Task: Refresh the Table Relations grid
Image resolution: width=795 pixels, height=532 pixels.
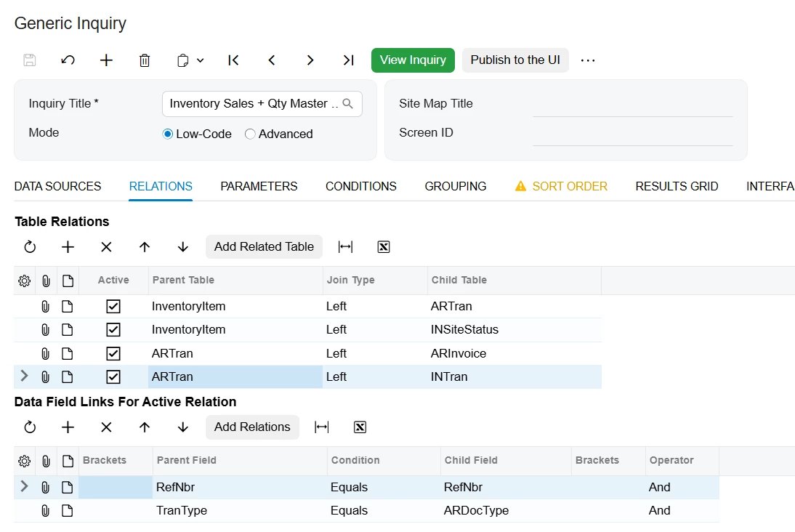Action: point(30,247)
